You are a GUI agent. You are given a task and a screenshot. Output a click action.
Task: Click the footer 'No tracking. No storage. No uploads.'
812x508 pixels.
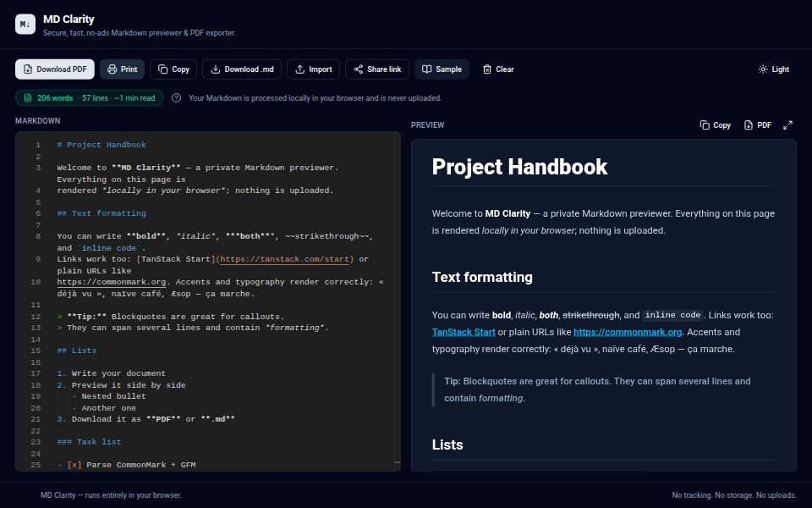click(x=734, y=495)
